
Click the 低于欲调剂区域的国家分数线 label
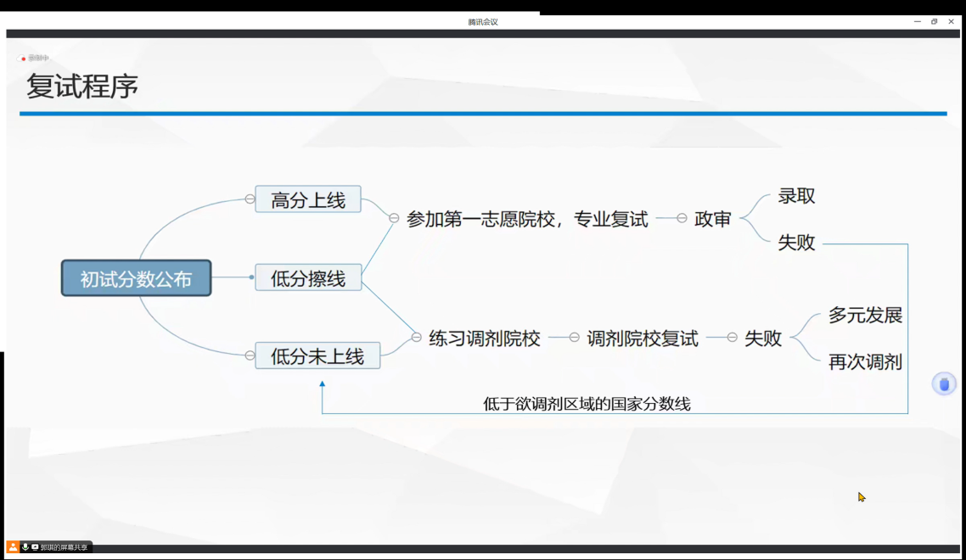tap(587, 404)
